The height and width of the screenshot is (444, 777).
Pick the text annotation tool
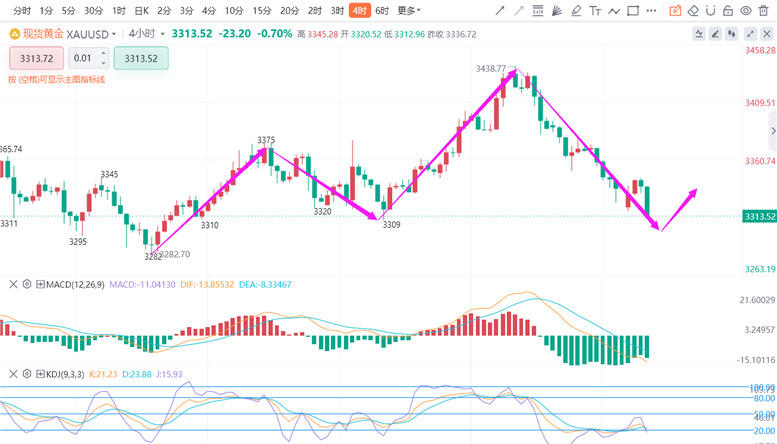[x=597, y=11]
